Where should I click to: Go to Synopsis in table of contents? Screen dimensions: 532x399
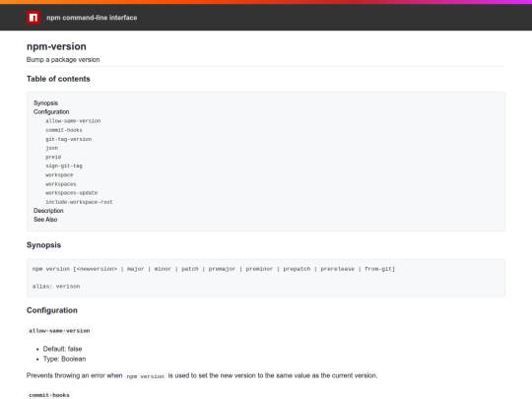(x=45, y=103)
